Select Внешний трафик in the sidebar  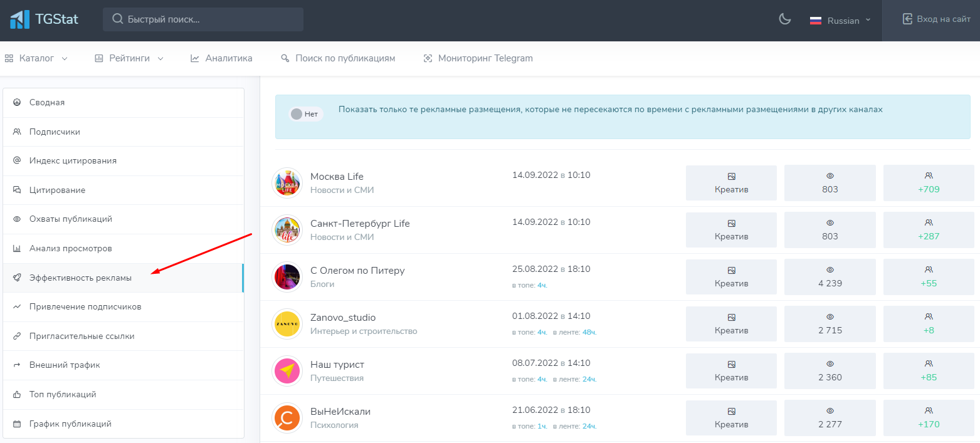124,365
